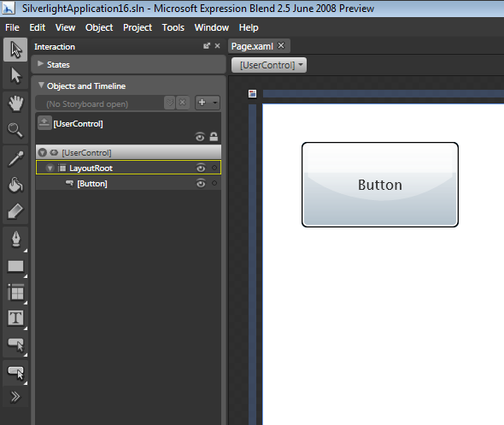The image size is (504, 425).
Task: Open the View menu
Action: pos(65,27)
